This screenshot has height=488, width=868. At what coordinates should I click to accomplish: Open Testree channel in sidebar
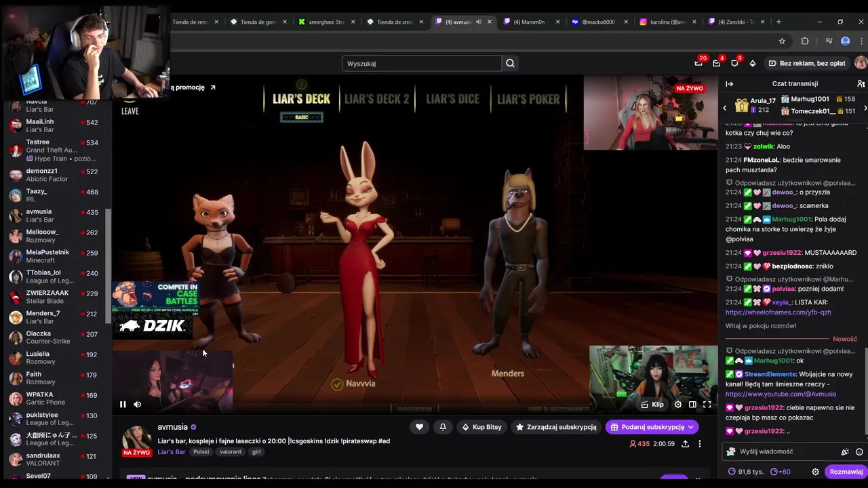coord(55,150)
